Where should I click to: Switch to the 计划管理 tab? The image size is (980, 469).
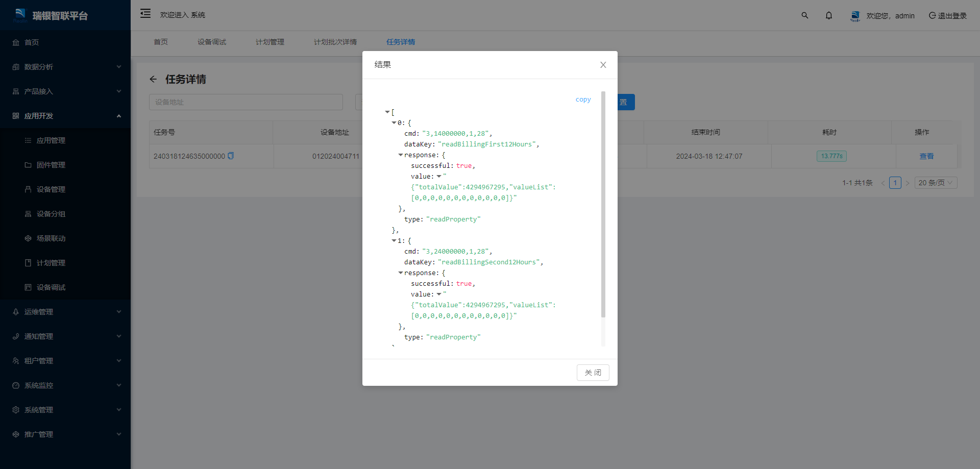tap(270, 42)
